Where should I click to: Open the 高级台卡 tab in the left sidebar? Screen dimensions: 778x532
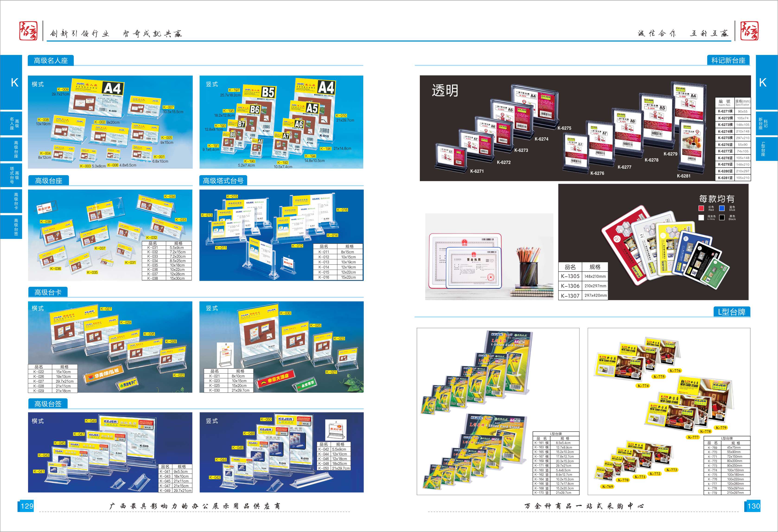13,201
